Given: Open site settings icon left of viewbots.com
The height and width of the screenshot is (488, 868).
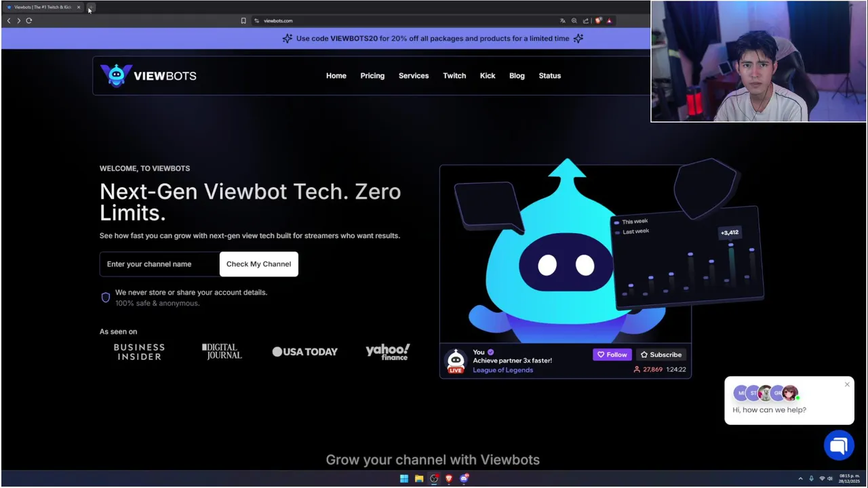Looking at the screenshot, I should pyautogui.click(x=257, y=20).
